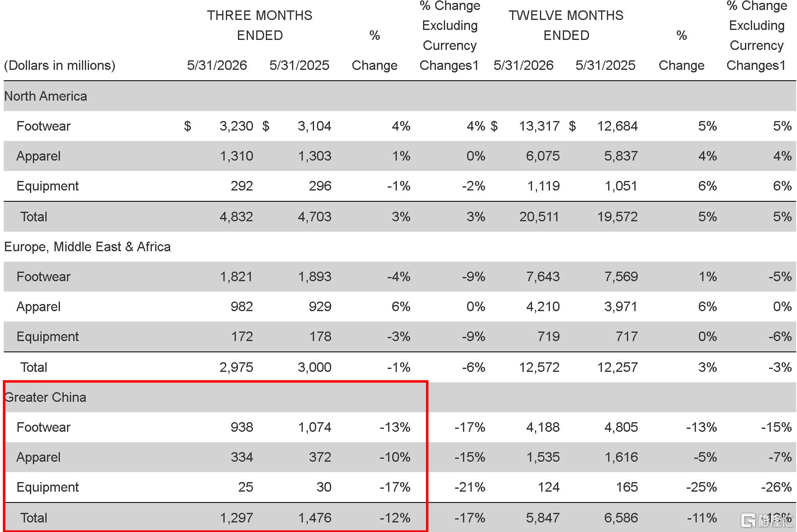Click North America Total 20,511 annual value
Screen dimensions: 797x532
coord(539,217)
